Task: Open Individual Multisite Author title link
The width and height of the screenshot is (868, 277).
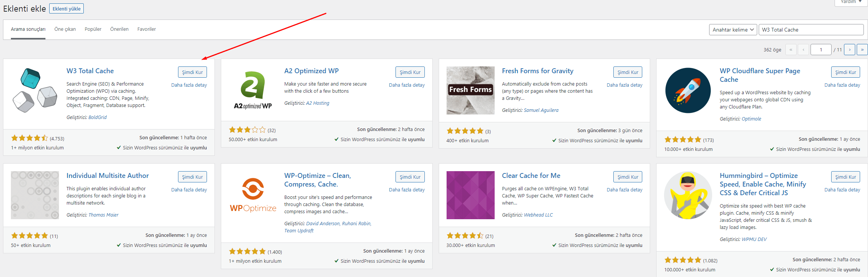Action: point(107,176)
